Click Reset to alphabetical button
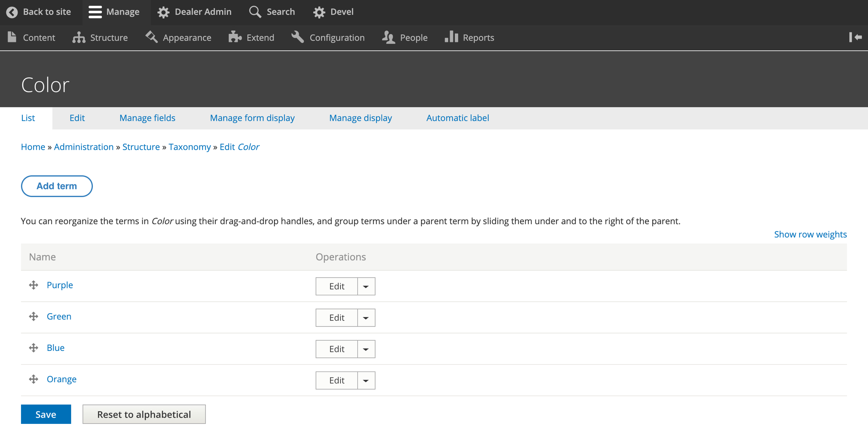 [x=144, y=414]
